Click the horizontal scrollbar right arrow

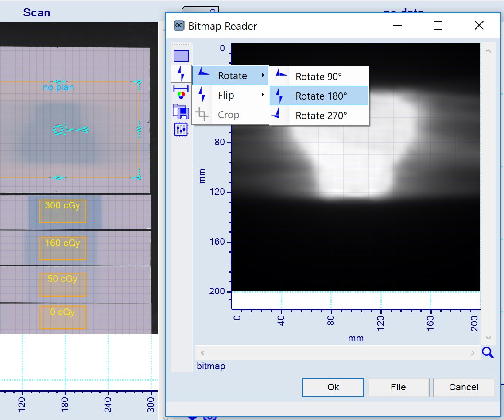[473, 353]
